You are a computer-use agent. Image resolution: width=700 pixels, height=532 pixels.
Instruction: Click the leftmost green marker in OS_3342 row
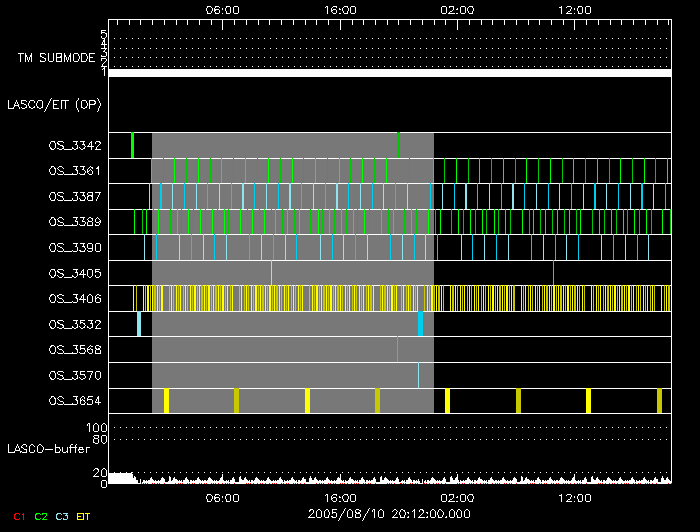pos(132,145)
